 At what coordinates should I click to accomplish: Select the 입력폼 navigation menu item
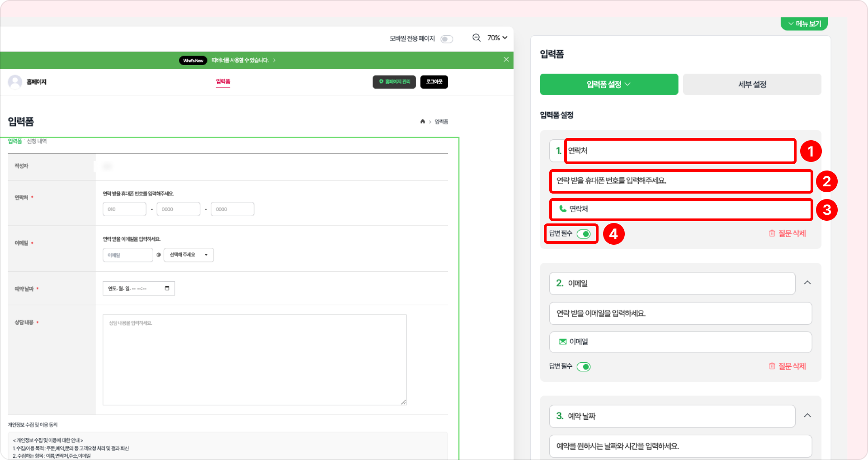click(223, 82)
